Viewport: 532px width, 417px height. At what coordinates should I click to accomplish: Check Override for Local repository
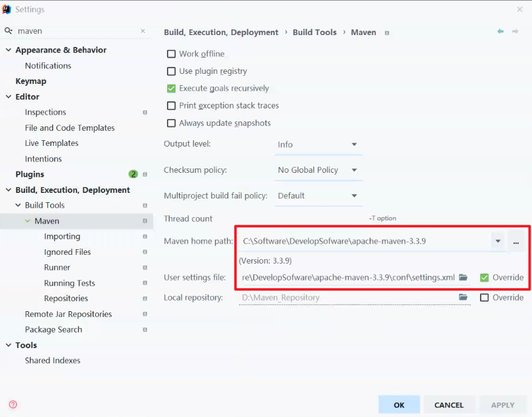point(484,297)
